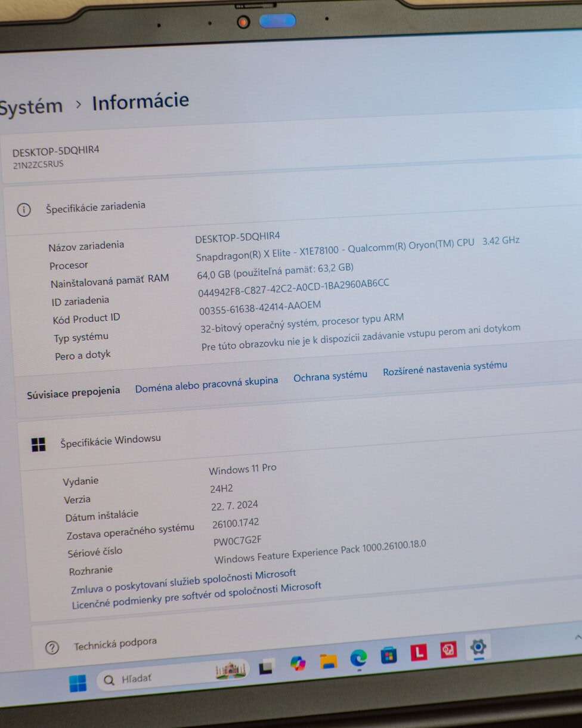Open Doména alebo pracovná skupina link
This screenshot has height=728, width=582.
tap(206, 384)
